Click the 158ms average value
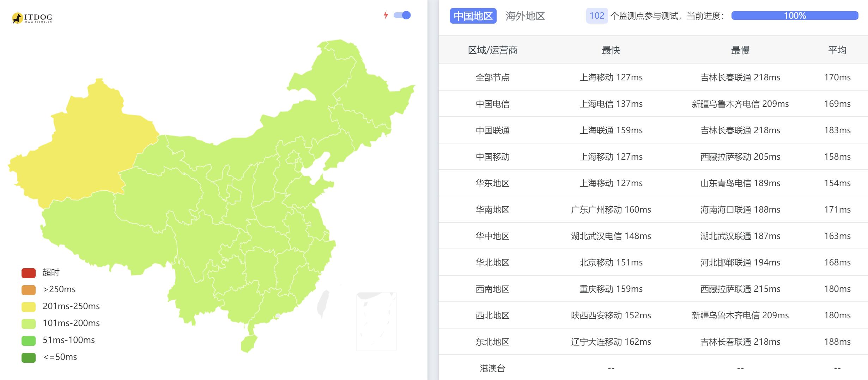Screen dimensions: 868x380 click(837, 157)
